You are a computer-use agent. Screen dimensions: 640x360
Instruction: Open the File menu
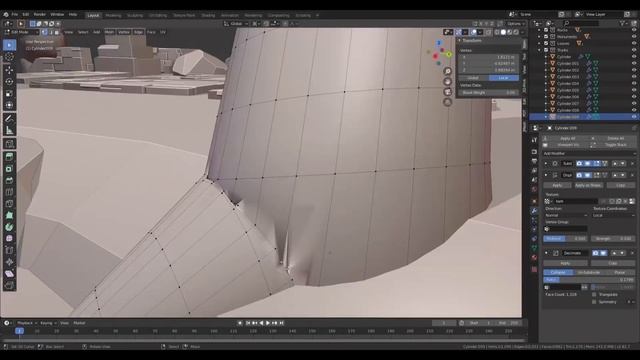(15, 14)
